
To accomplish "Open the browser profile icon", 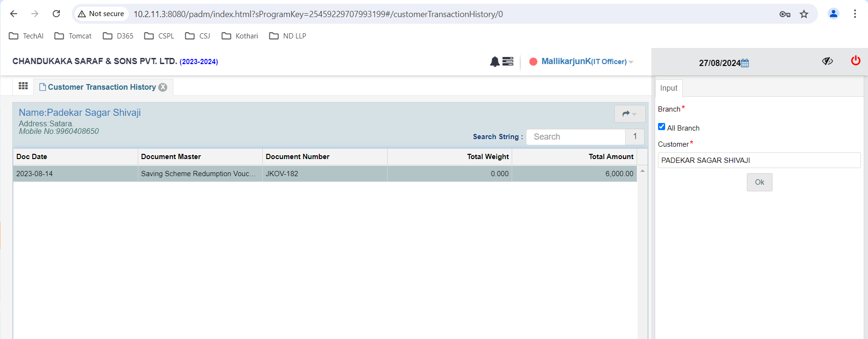I will [x=833, y=14].
